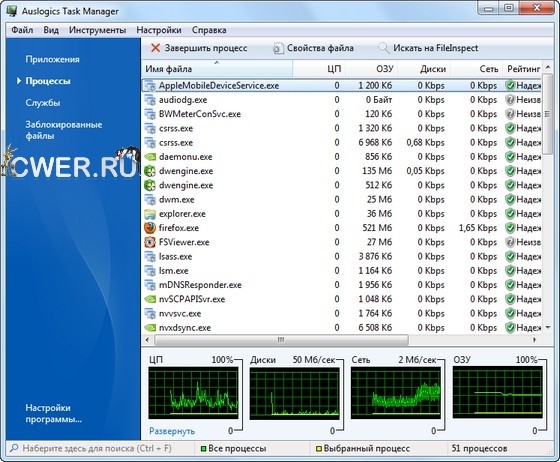
Task: Click the BWMeterConSvc.exe process icon
Action: [x=150, y=114]
